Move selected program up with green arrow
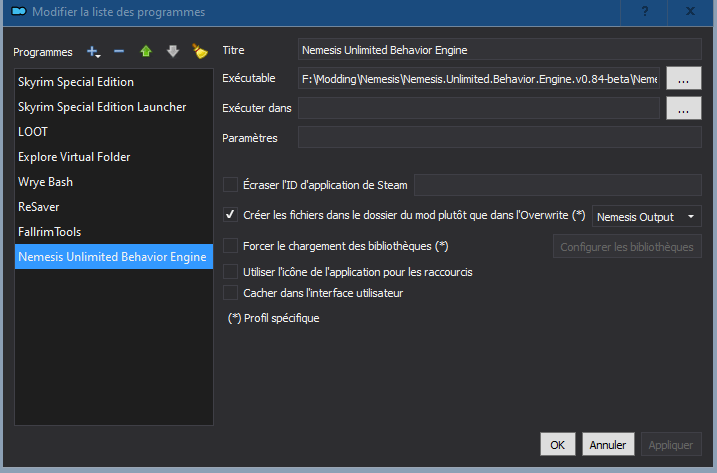Viewport: 717px width, 473px height. click(146, 51)
